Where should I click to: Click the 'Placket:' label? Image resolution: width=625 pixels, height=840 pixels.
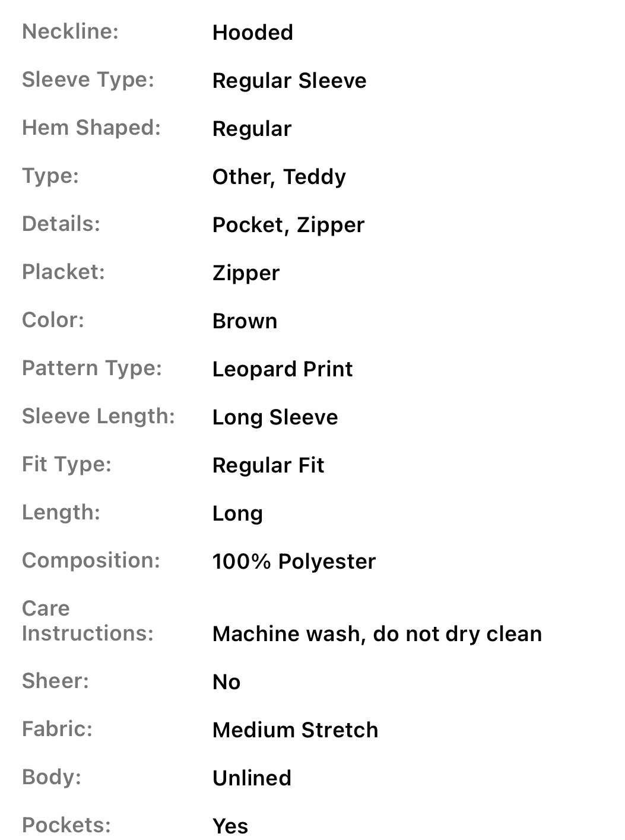pyautogui.click(x=64, y=272)
